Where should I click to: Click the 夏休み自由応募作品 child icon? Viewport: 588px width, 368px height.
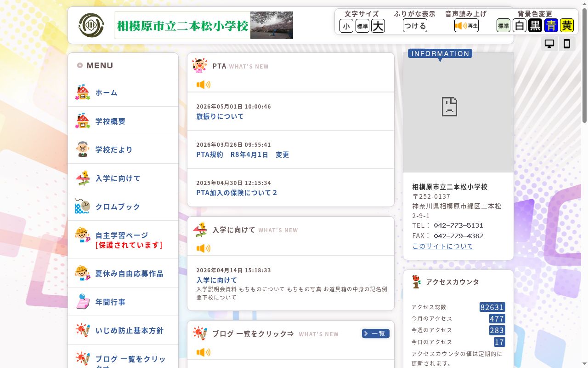pos(83,274)
